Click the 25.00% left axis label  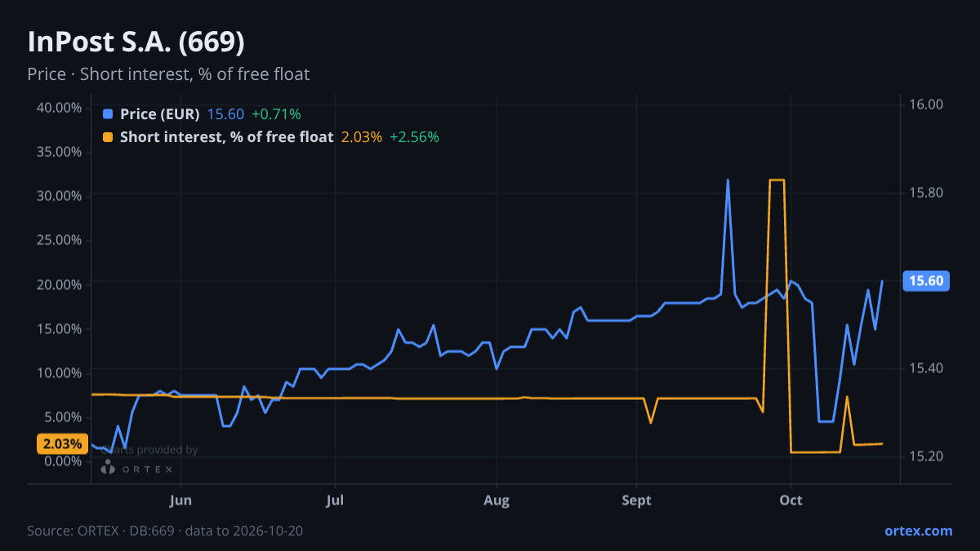click(59, 240)
